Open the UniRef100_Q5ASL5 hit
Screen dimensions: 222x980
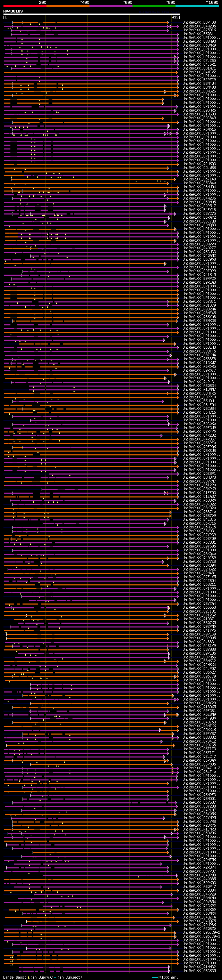click(x=199, y=527)
